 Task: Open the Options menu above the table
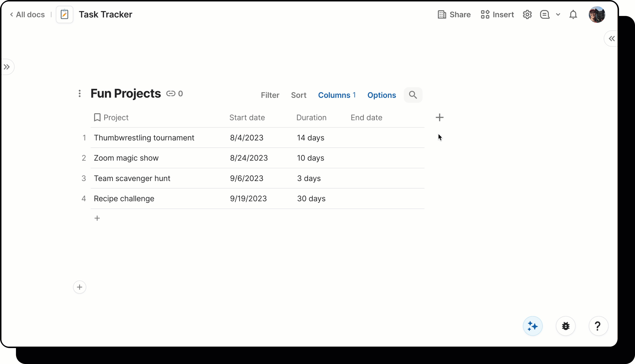381,95
